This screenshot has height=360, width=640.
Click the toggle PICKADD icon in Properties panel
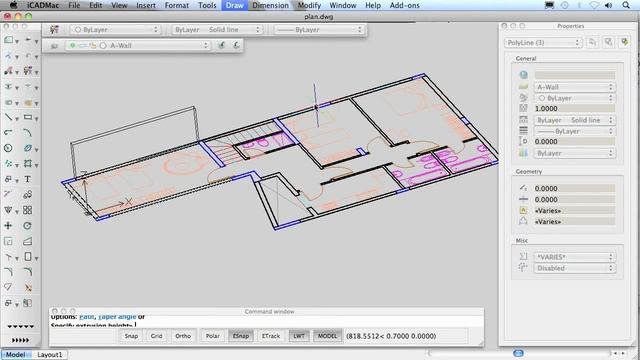593,42
